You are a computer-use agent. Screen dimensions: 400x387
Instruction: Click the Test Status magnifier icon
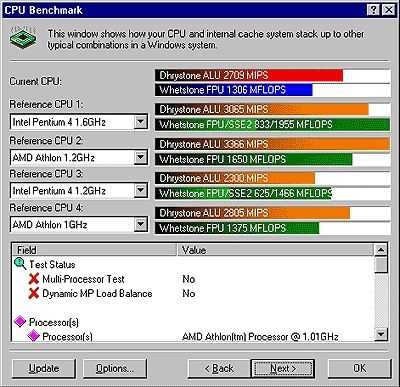pyautogui.click(x=20, y=264)
